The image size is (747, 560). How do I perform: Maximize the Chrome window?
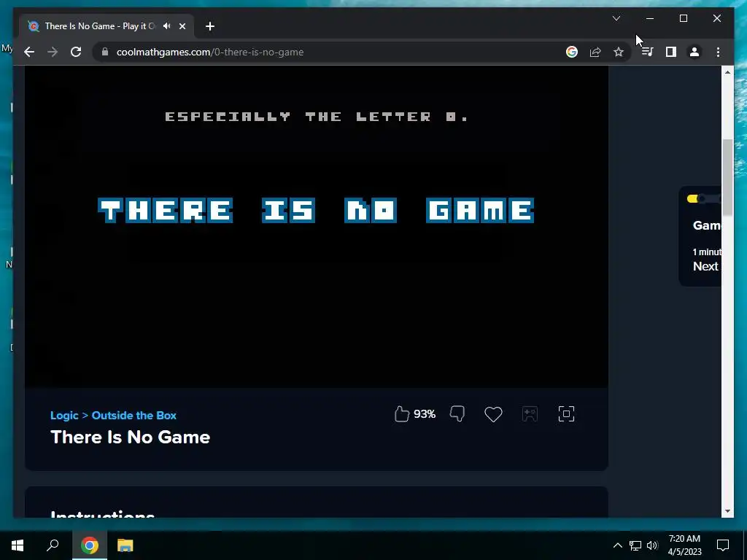point(684,18)
